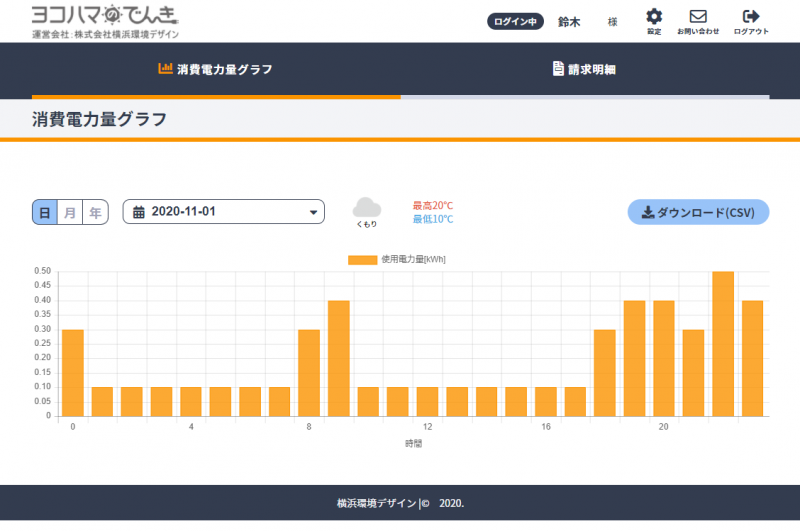Click the footer 横浜環境デザイン copyright text
Image resolution: width=800 pixels, height=531 pixels.
coord(401,503)
